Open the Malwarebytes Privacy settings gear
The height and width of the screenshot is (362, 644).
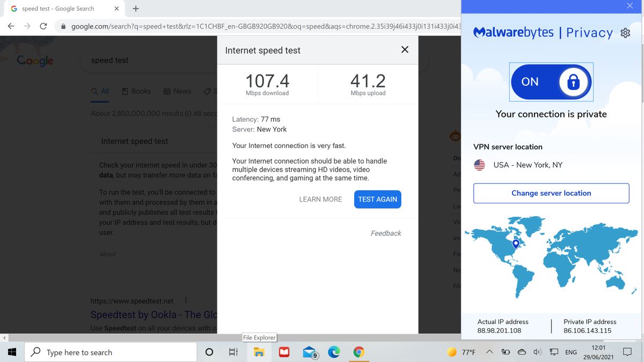click(625, 32)
